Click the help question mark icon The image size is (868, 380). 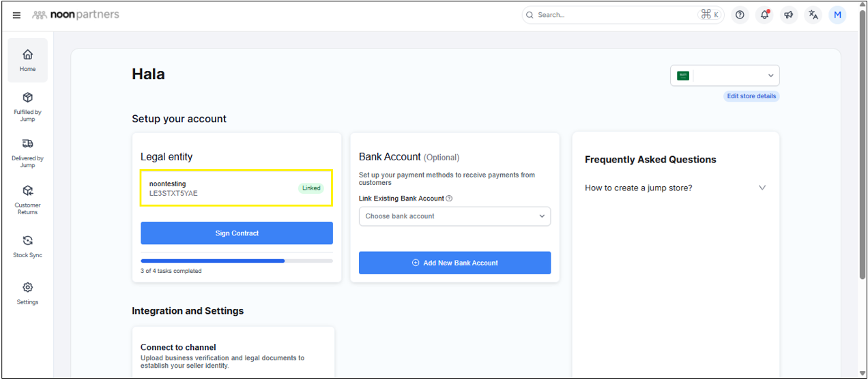click(x=740, y=15)
